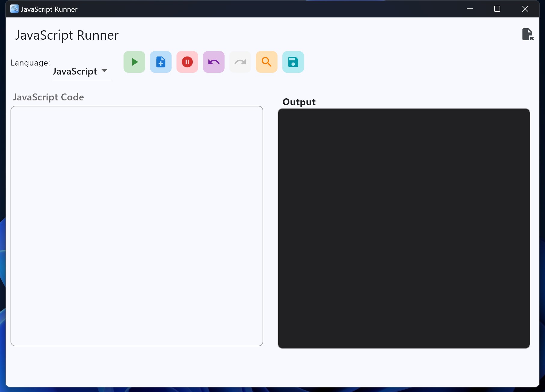The width and height of the screenshot is (545, 392).
Task: Open the code search tool
Action: point(266,62)
